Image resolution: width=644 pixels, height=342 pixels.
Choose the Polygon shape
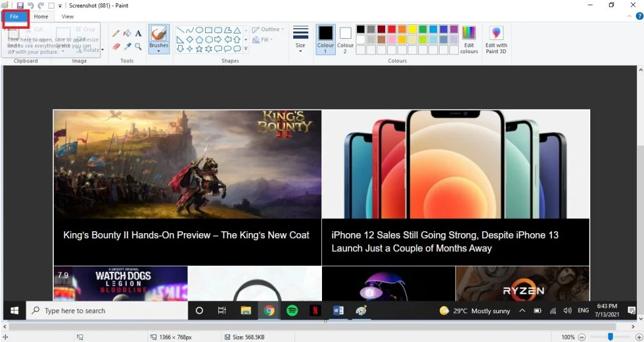(x=228, y=31)
